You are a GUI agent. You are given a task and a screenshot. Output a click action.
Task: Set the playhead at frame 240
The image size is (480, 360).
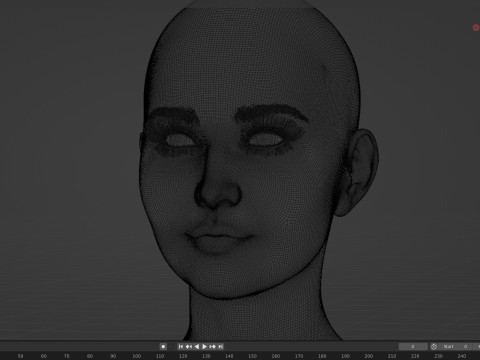461,356
